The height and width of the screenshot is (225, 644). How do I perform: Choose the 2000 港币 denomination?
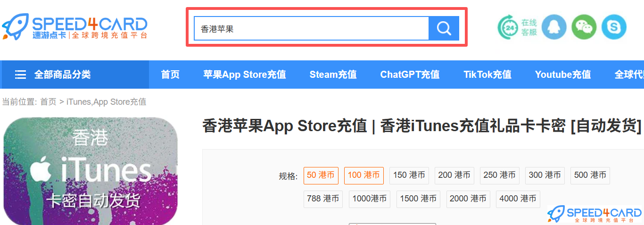(x=468, y=199)
